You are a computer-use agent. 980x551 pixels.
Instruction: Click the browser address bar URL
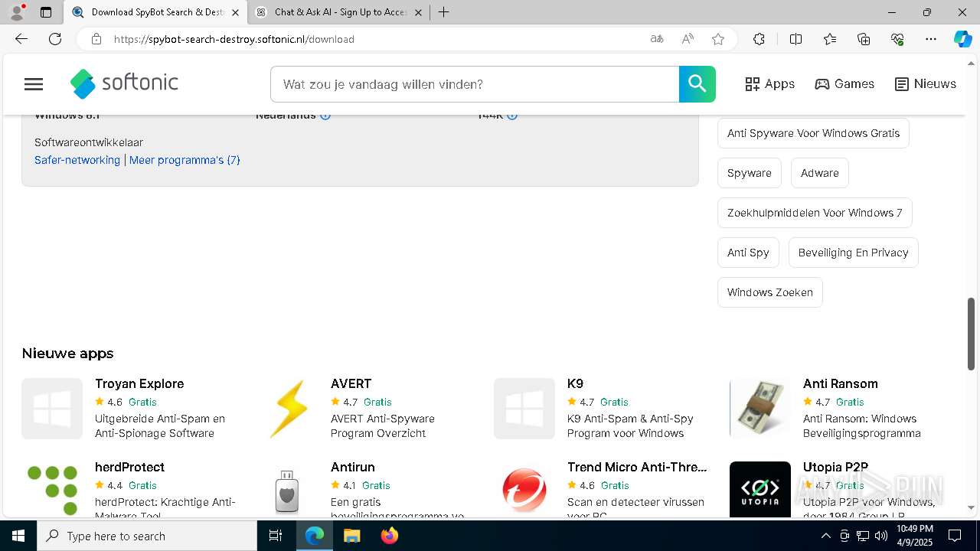pos(234,39)
